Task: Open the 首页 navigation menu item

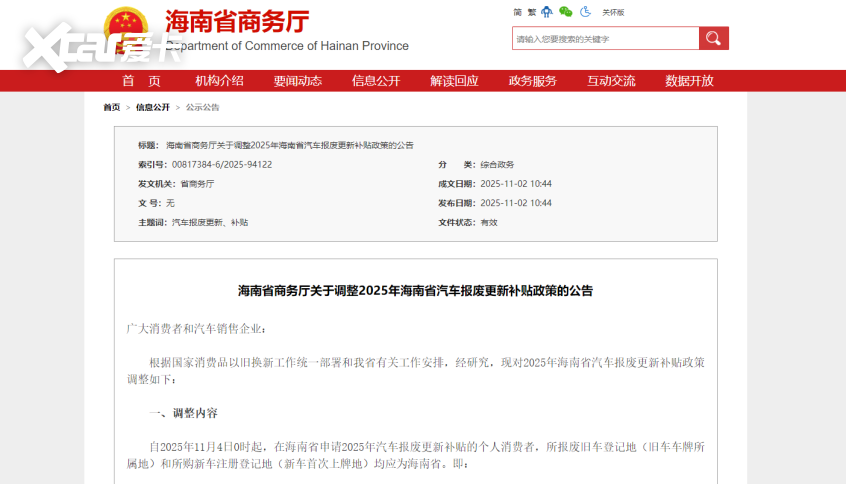Action: coord(141,81)
